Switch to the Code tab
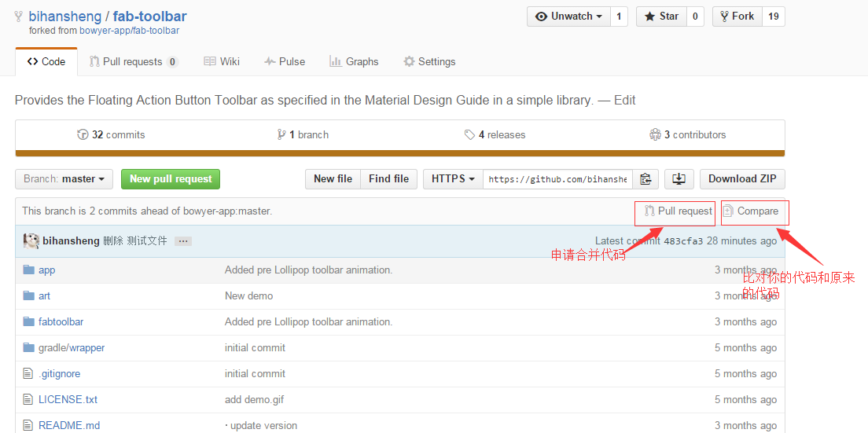Image resolution: width=868 pixels, height=433 pixels. click(x=46, y=62)
